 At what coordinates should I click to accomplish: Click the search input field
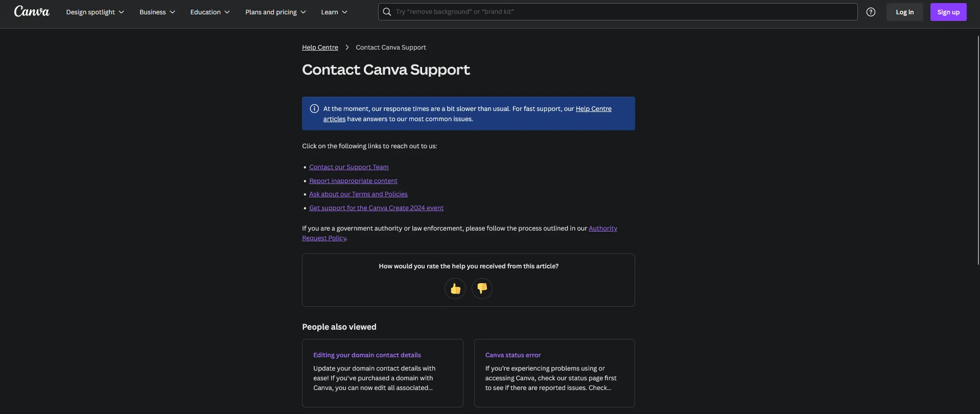tap(618, 12)
